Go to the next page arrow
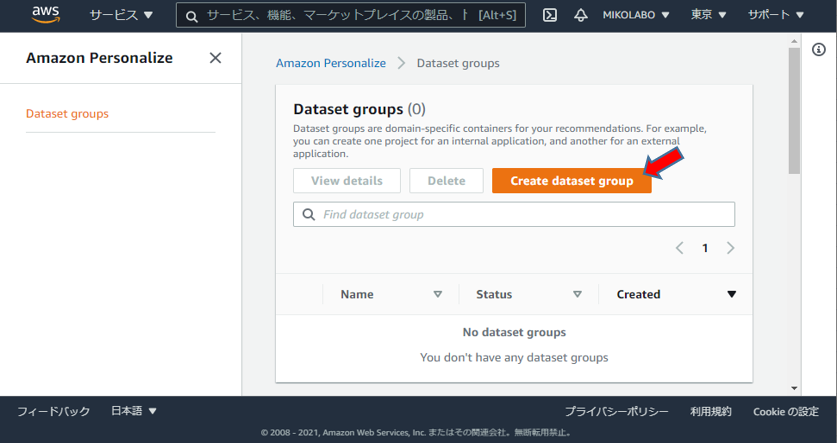This screenshot has width=838, height=444. [731, 248]
